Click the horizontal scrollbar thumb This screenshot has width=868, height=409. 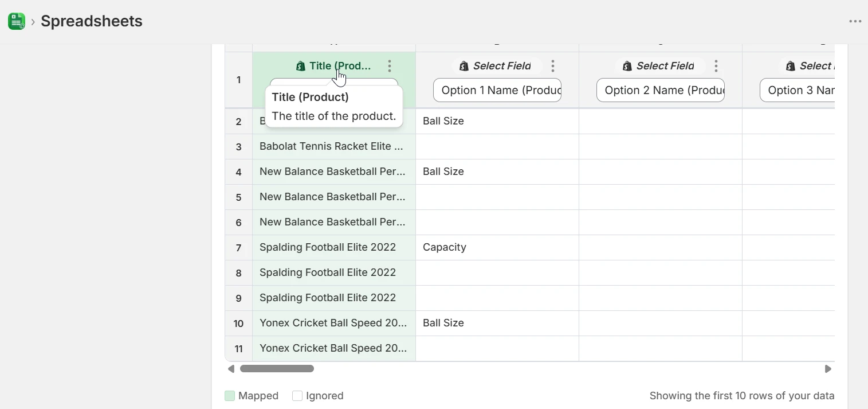click(277, 369)
